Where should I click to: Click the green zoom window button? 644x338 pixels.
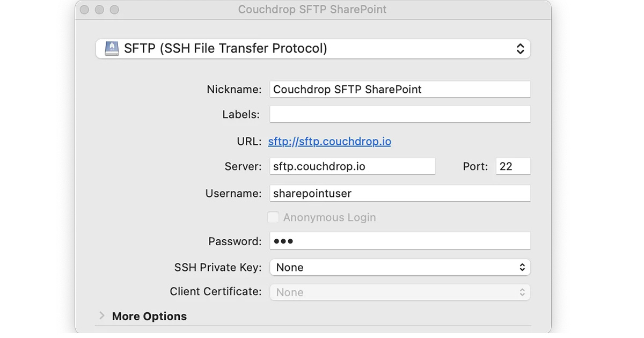(x=114, y=9)
